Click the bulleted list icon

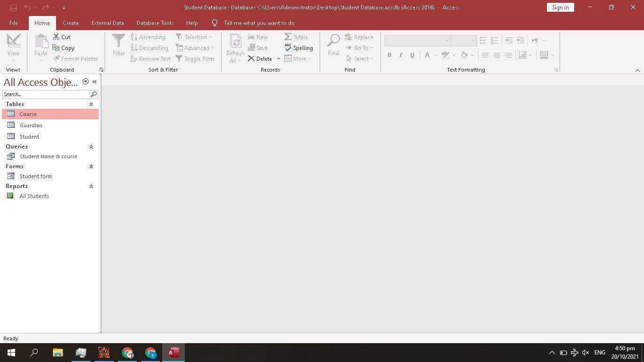pos(483,41)
